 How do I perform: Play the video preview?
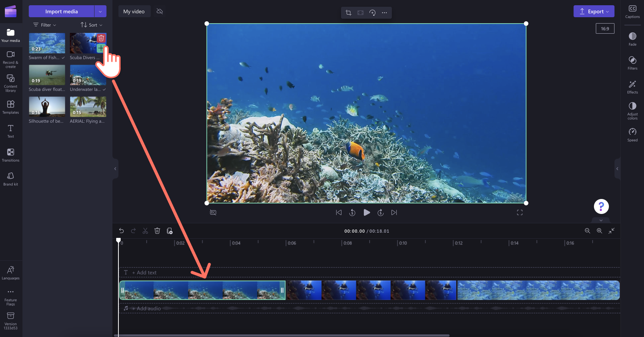pos(367,212)
